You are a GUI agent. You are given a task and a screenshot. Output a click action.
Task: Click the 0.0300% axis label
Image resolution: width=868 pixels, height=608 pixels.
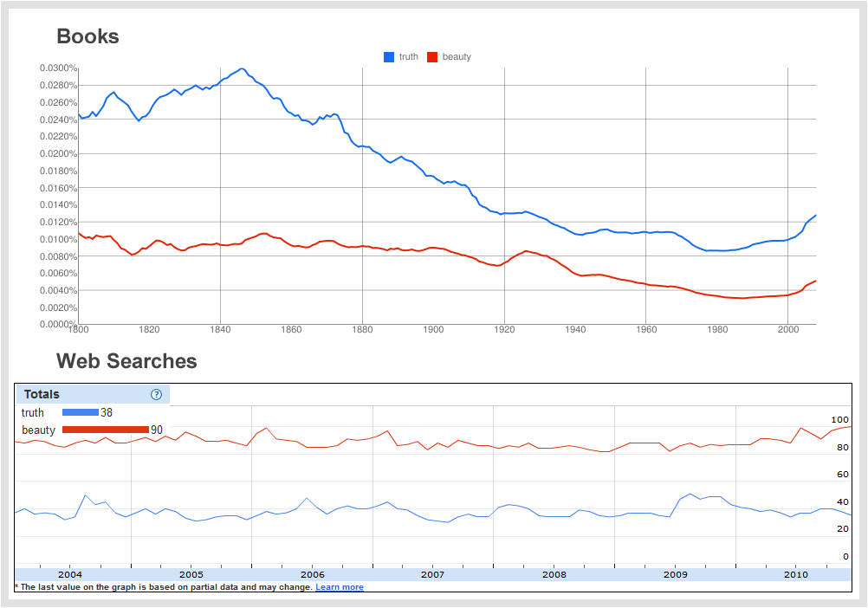[58, 68]
